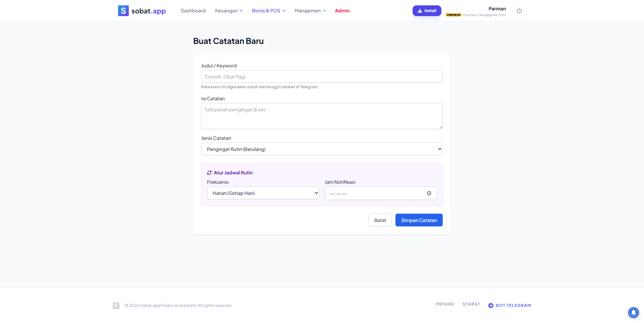Screen dimensions: 644x323
Task: Open the chat bubble widget icon
Action: tap(633, 312)
